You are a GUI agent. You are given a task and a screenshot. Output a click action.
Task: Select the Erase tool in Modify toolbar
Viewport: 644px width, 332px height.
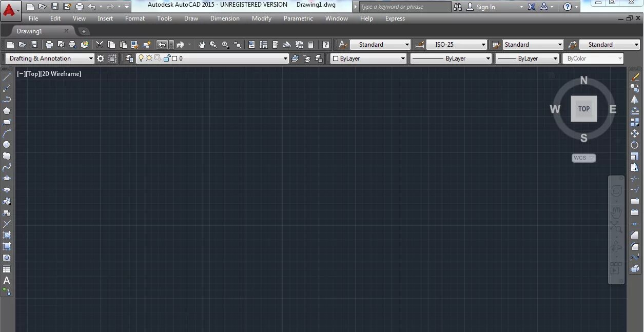[x=635, y=77]
